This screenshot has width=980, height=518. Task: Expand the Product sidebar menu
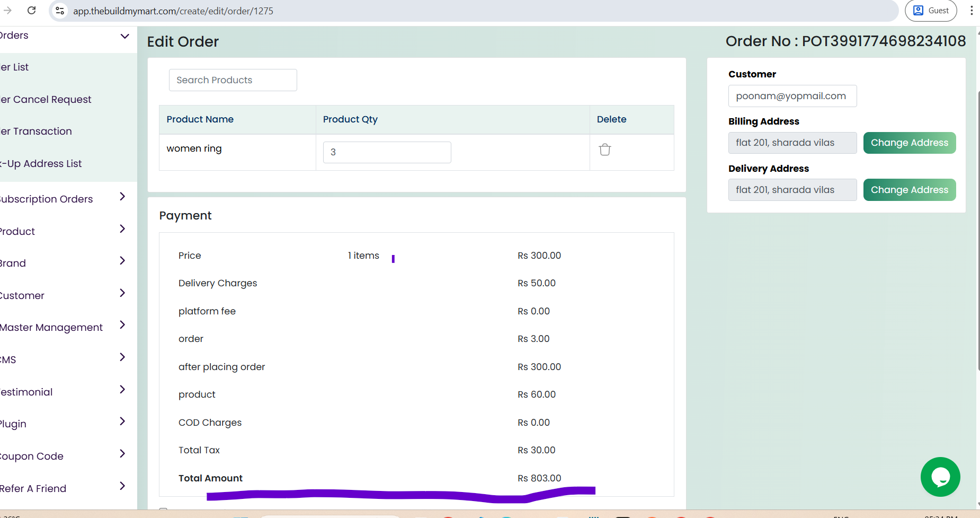(122, 229)
